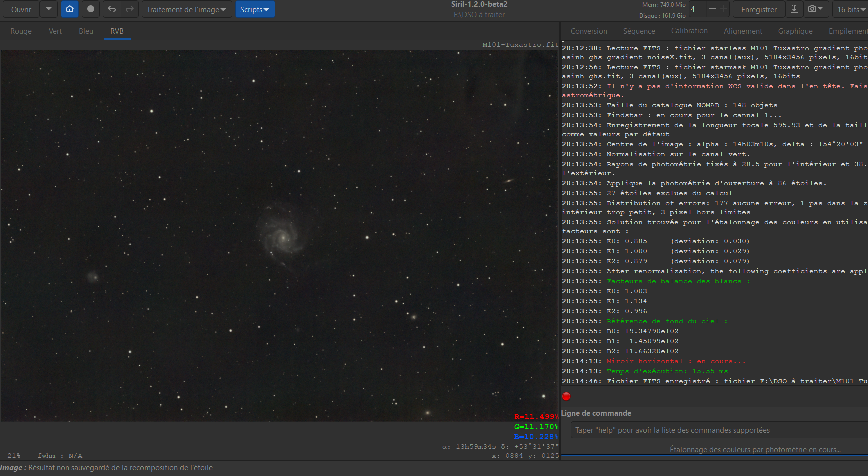This screenshot has width=868, height=476.
Task: Click the 'Fichier FITS enregistré' log line
Action: (x=714, y=381)
